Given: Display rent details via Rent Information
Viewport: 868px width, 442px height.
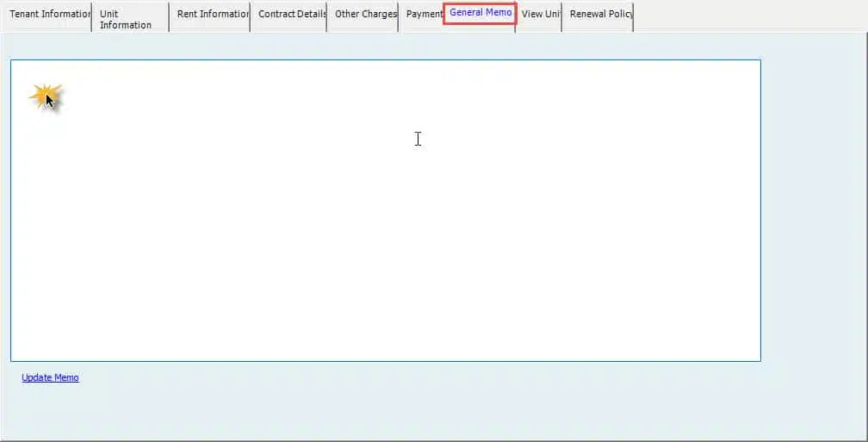Looking at the screenshot, I should [x=210, y=15].
